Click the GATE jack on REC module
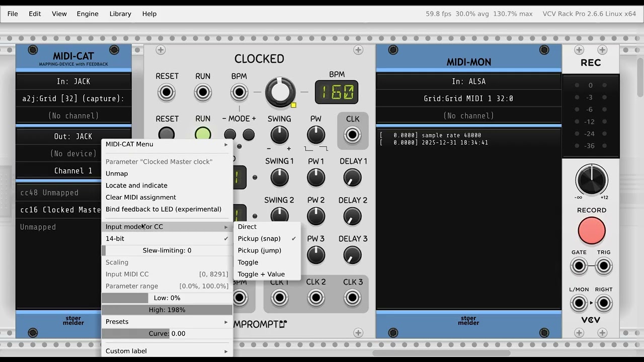Image resolution: width=644 pixels, height=362 pixels. click(x=579, y=266)
